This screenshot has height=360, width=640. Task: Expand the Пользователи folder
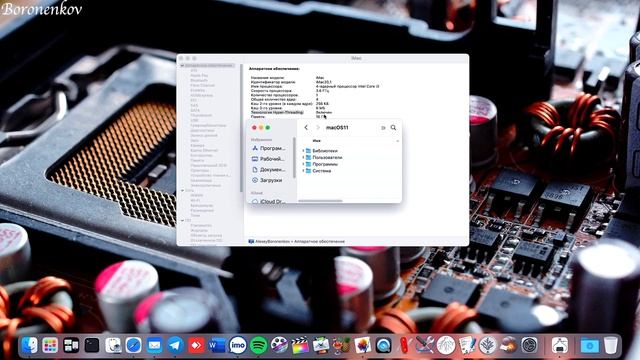303,157
